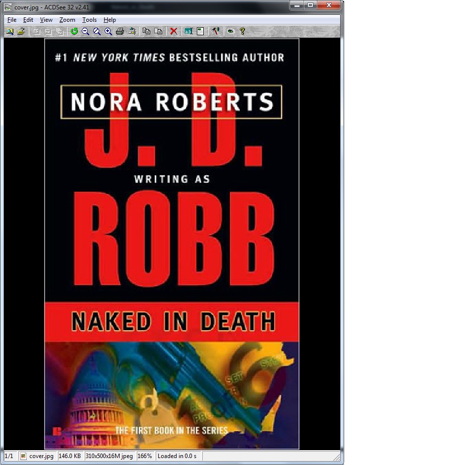Delete the image with the red X
Viewport: 476px width, 465px height.
pyautogui.click(x=174, y=31)
